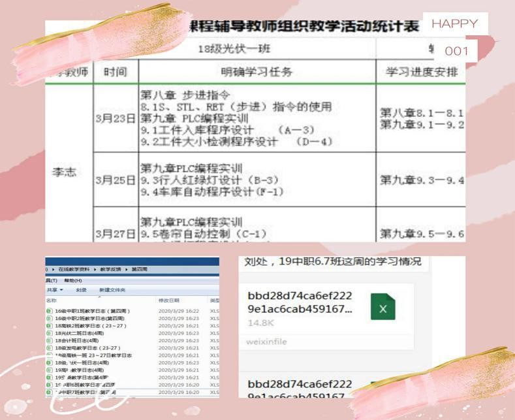515x420 pixels.
Task: Sort files by 修改日期 column header
Action: coord(168,300)
